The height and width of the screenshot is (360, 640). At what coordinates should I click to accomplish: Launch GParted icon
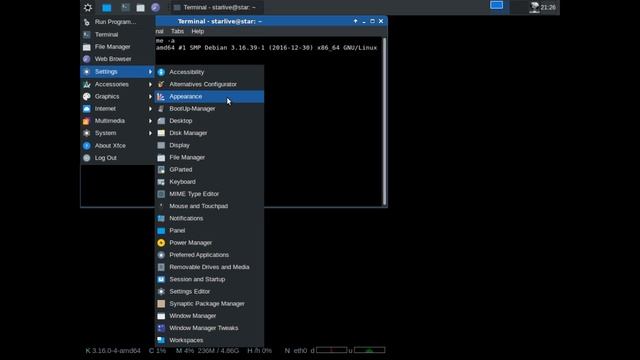(x=161, y=169)
